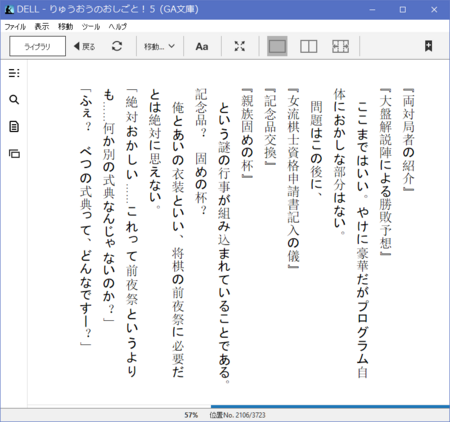Screen dimensions: 450x422
Task: Switch to two column page view
Action: [x=309, y=46]
